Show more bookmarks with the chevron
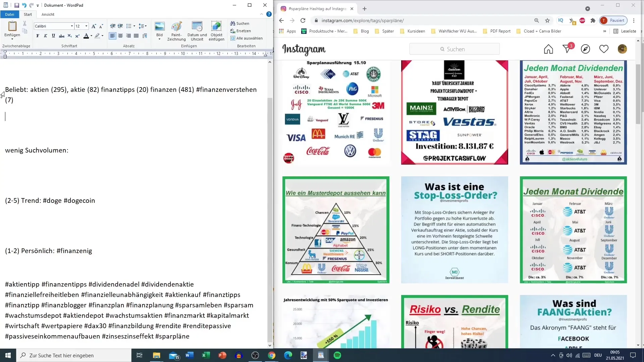The width and height of the screenshot is (644, 362). click(604, 31)
